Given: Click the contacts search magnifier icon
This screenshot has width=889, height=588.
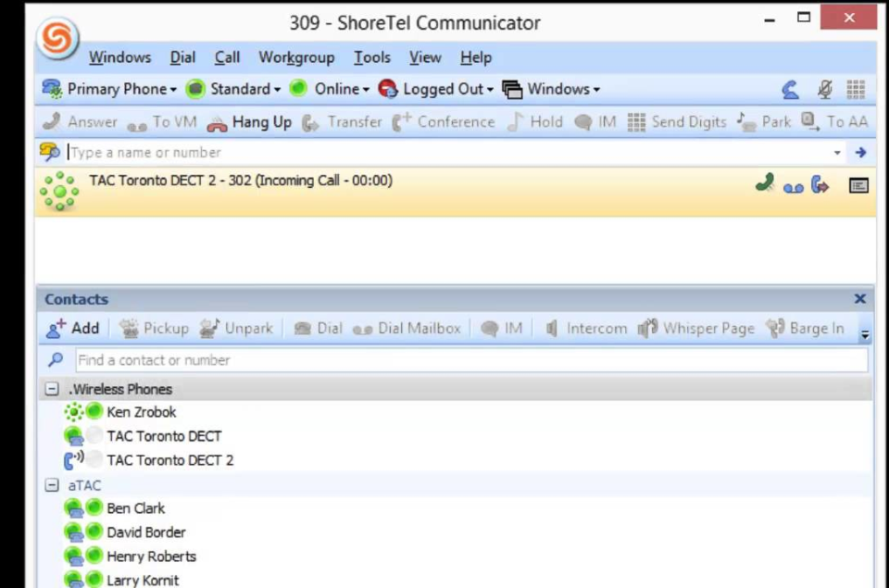Looking at the screenshot, I should 56,359.
